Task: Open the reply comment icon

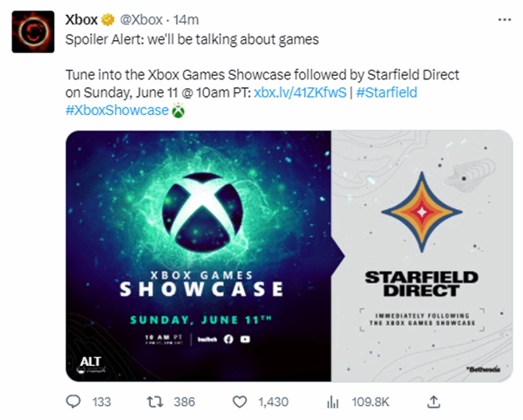Action: click(73, 402)
